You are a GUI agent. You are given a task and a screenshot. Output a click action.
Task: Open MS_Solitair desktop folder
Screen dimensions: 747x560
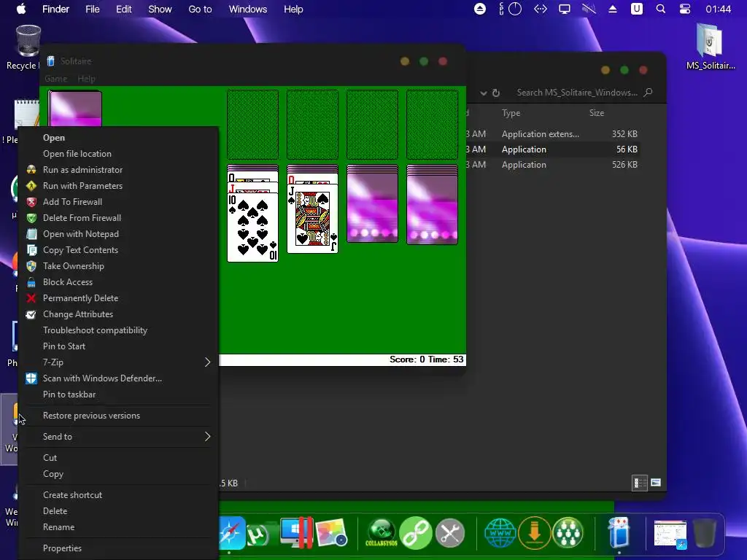tap(711, 47)
